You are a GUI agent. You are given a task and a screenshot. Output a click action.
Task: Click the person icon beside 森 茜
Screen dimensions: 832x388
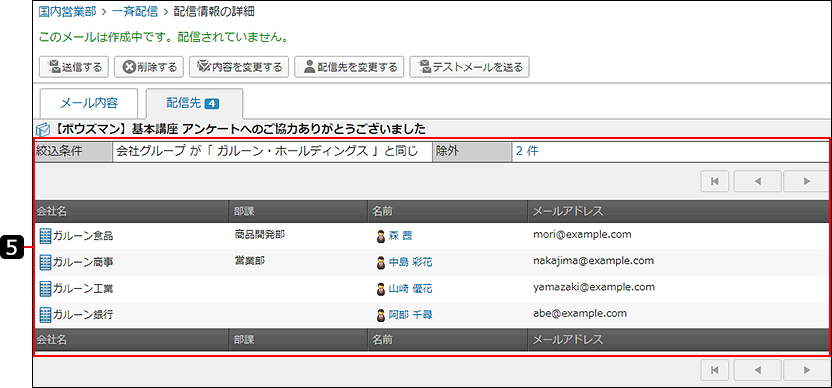[x=380, y=237]
